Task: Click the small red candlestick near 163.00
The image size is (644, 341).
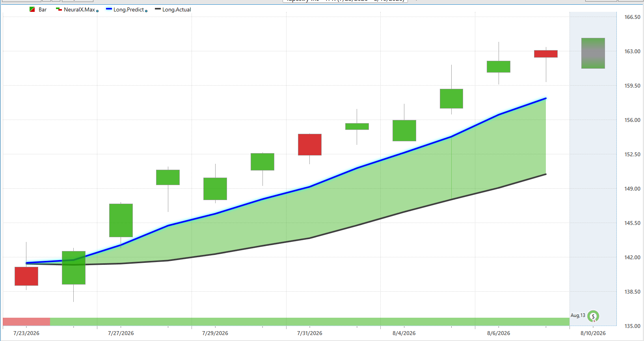Action: (x=546, y=54)
